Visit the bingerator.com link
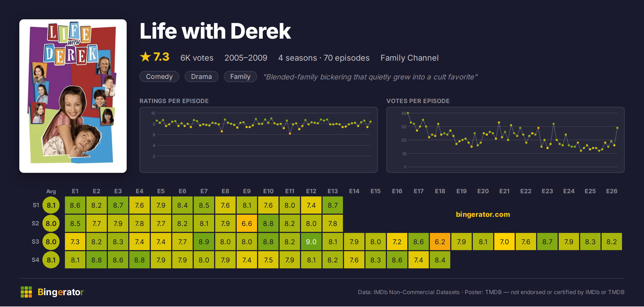Screen dimensions: 644x307 (x=483, y=214)
